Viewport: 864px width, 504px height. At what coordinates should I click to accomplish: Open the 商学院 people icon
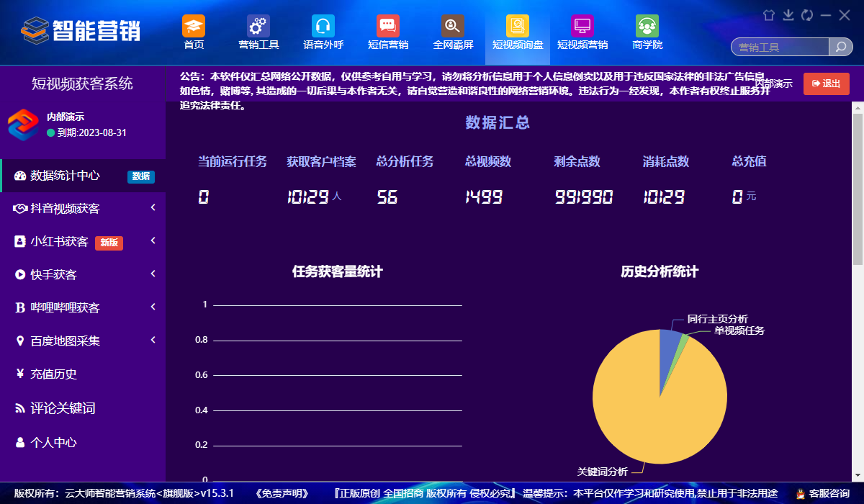pos(647,26)
